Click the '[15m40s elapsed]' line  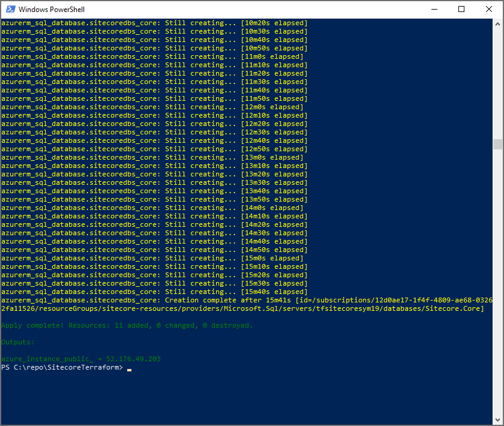274,292
